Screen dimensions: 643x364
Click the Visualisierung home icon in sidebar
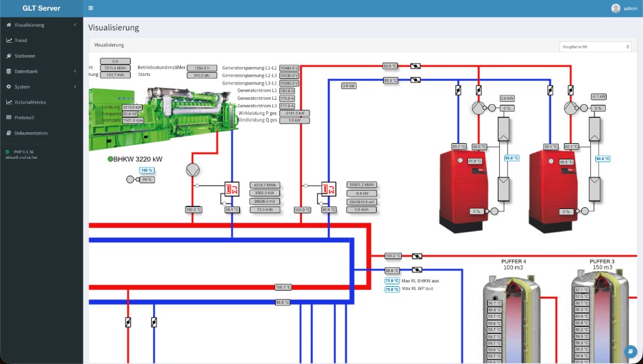(x=9, y=25)
